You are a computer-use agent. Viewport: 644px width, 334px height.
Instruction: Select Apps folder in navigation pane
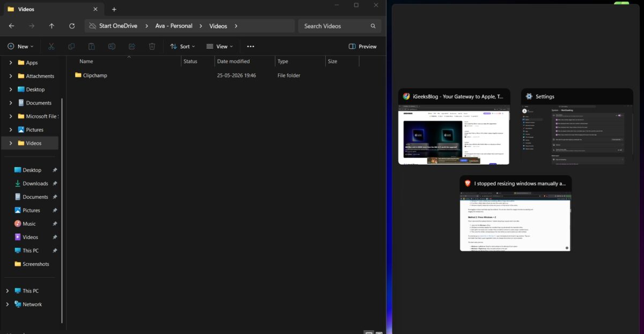point(32,63)
